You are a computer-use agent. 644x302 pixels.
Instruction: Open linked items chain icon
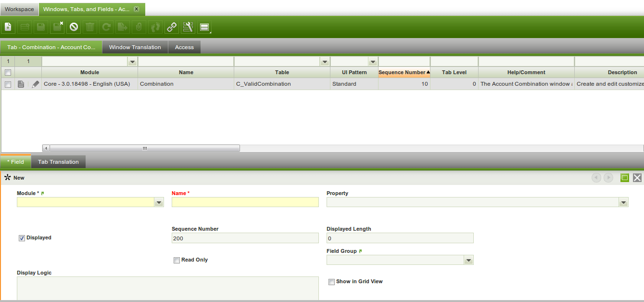tap(172, 27)
